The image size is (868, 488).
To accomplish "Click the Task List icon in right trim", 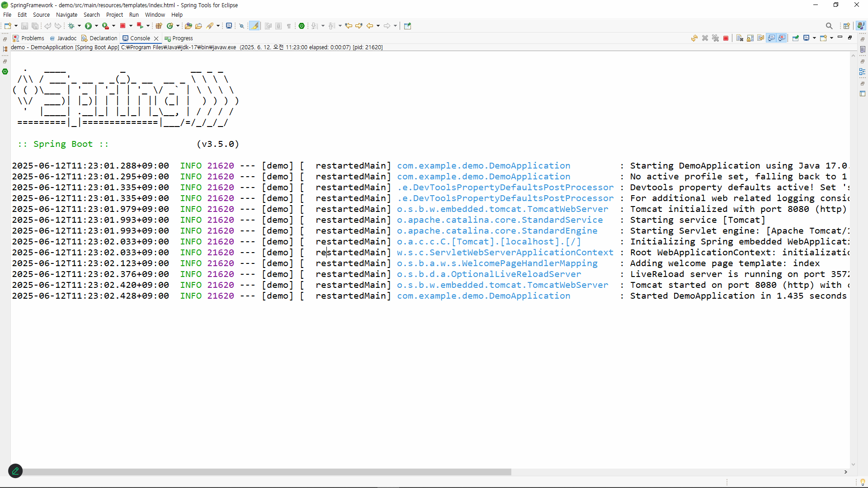I will [x=863, y=49].
